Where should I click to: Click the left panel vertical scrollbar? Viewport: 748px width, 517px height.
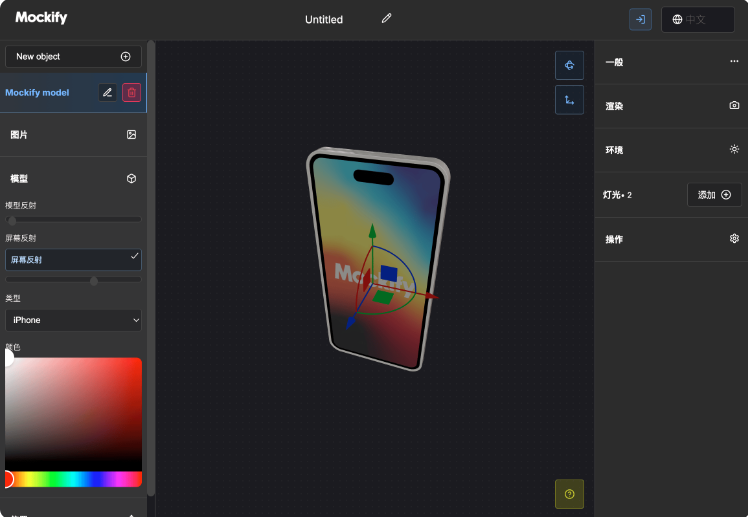pyautogui.click(x=151, y=268)
